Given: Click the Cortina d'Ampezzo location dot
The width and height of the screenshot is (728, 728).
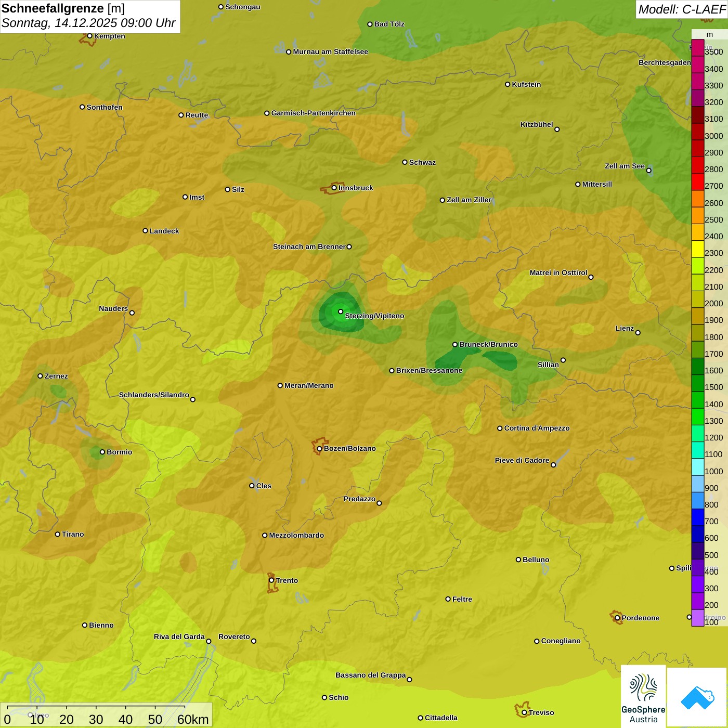Looking at the screenshot, I should tap(500, 428).
